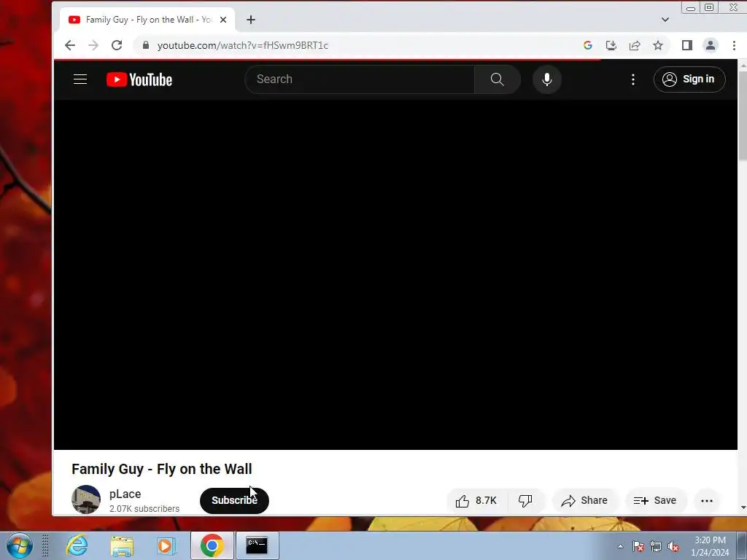
Task: Subscribe to the pLace channel
Action: point(234,500)
